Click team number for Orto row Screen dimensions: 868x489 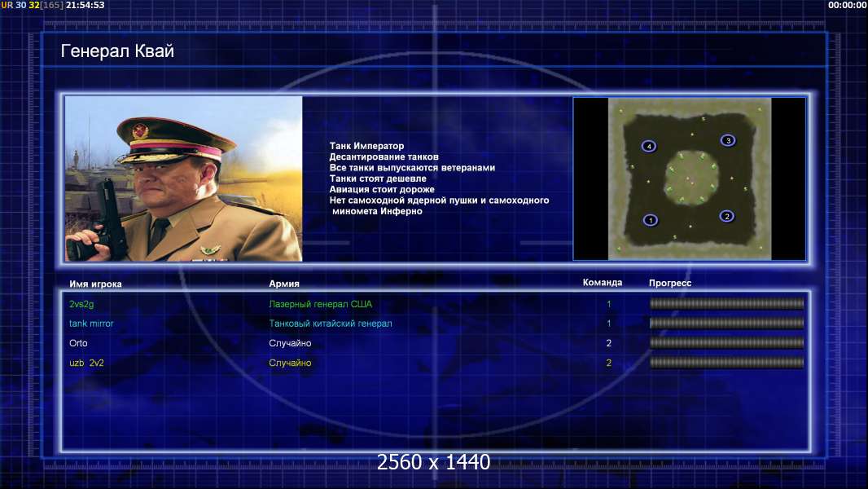tap(608, 343)
